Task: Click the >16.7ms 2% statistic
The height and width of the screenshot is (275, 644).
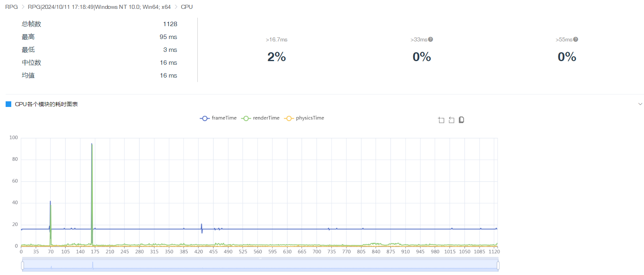Action: [277, 57]
